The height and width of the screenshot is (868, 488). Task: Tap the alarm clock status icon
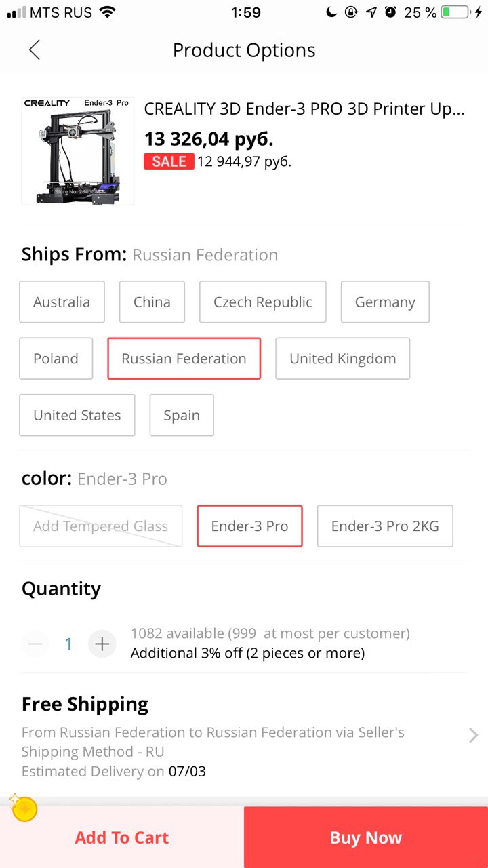click(x=390, y=12)
